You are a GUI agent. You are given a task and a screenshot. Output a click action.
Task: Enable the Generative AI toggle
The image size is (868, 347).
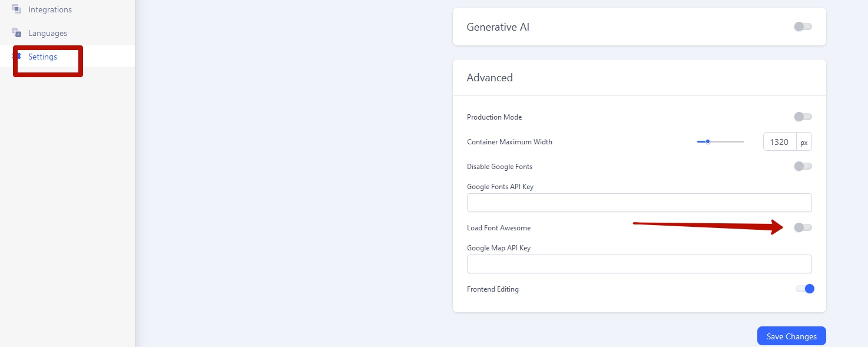coord(803,27)
